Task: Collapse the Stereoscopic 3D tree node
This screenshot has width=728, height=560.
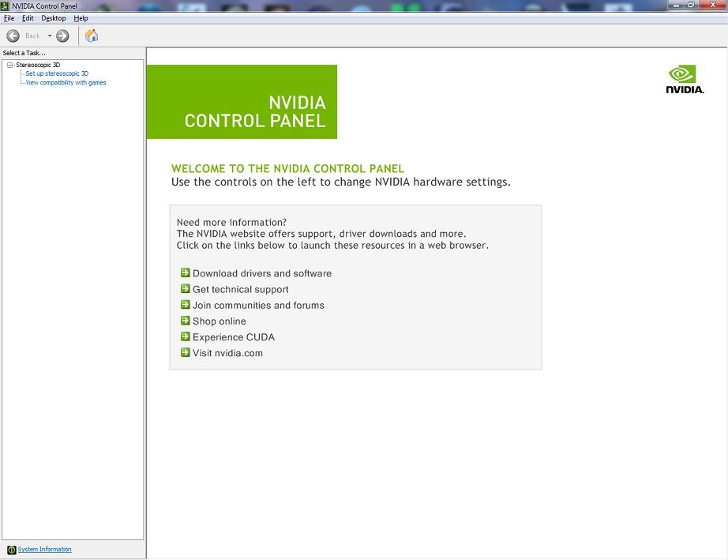Action: point(9,65)
